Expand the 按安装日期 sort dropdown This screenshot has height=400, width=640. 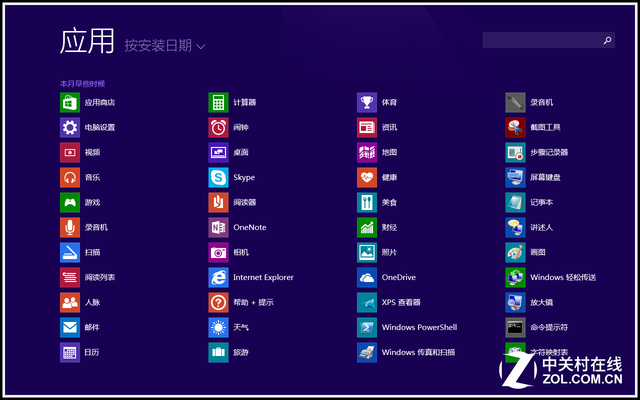[164, 46]
